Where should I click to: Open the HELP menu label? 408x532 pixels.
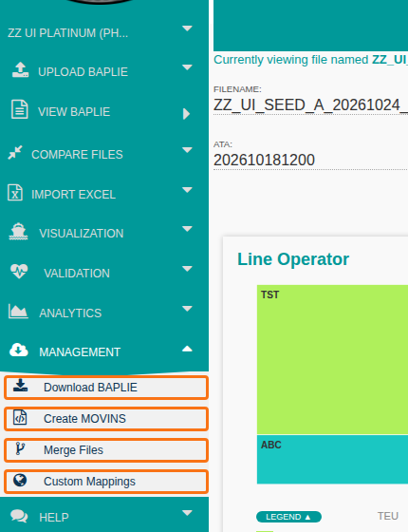point(54,518)
